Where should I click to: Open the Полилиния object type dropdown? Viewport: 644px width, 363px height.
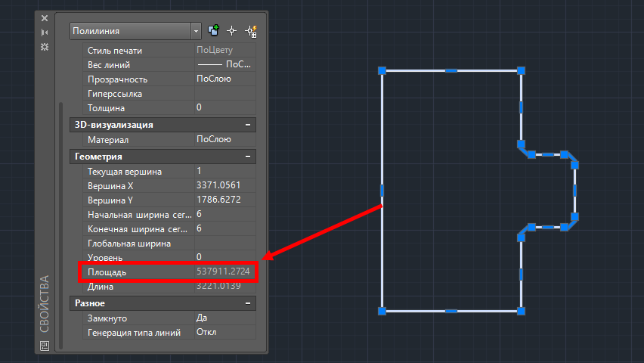pyautogui.click(x=196, y=31)
